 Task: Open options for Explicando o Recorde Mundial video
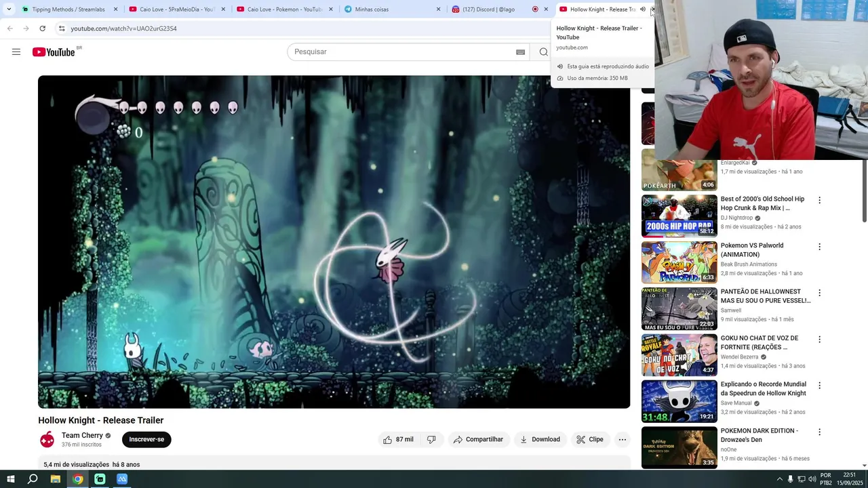point(819,386)
